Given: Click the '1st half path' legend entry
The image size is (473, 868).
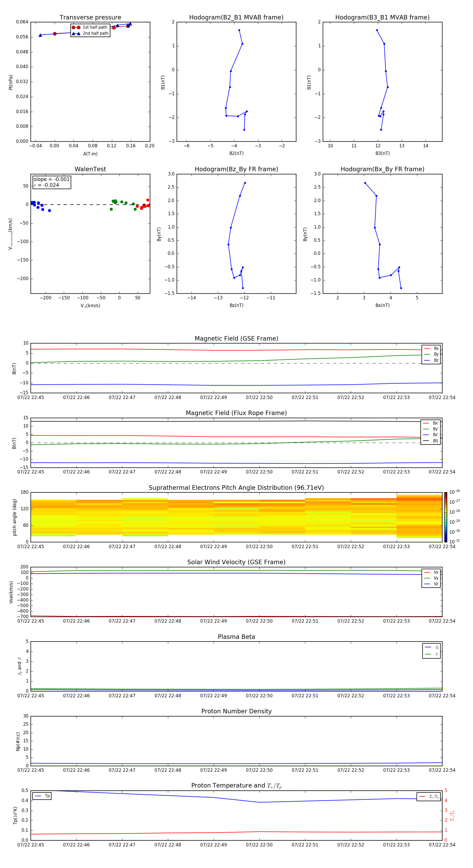Looking at the screenshot, I should [x=90, y=27].
